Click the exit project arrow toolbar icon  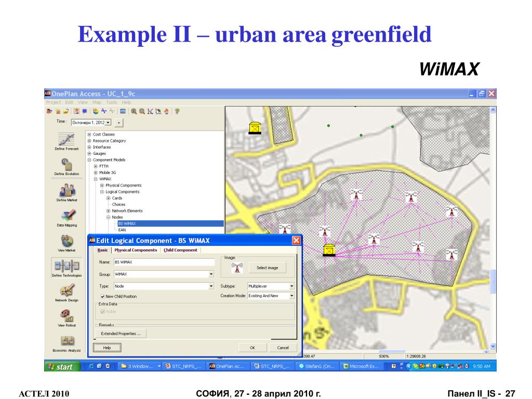49,111
